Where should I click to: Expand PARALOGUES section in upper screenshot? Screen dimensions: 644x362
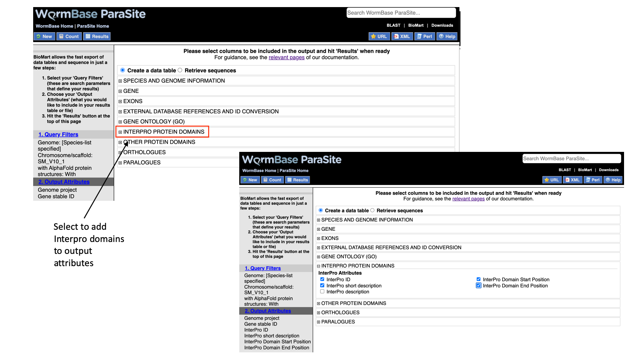point(120,163)
